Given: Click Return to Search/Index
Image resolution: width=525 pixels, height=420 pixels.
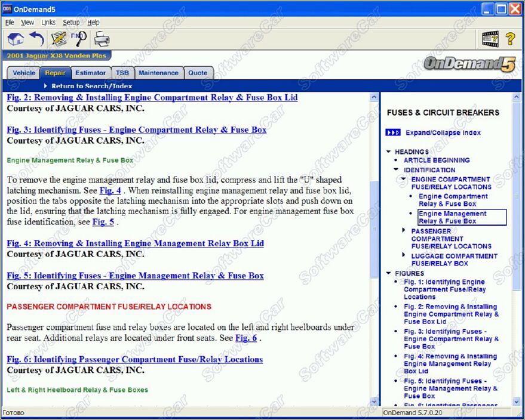Looking at the screenshot, I should click(91, 86).
